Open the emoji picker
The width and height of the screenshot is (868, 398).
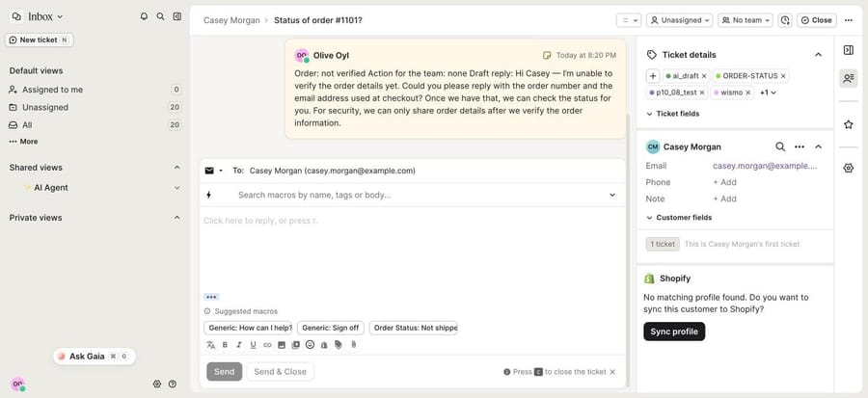point(310,344)
